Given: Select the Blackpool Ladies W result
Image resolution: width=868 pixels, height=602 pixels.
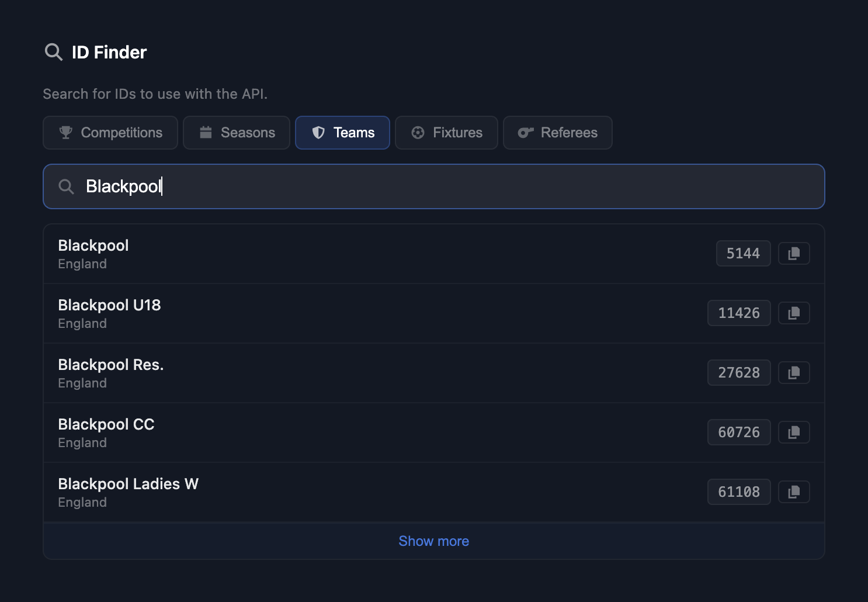Looking at the screenshot, I should click(350, 492).
